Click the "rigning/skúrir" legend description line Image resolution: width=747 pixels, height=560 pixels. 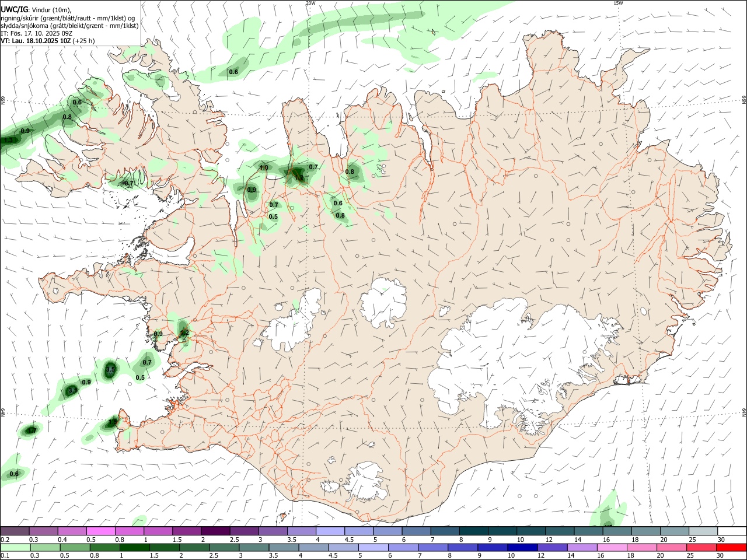[68, 18]
